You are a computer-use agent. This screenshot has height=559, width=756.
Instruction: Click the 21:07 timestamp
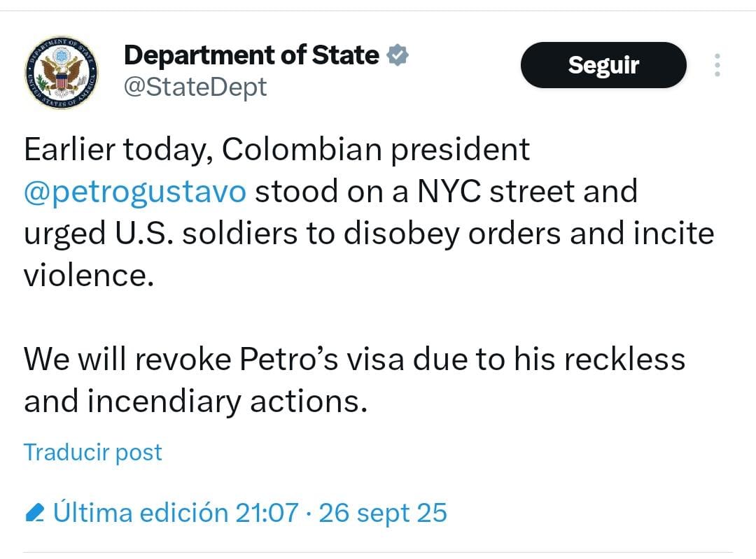pyautogui.click(x=267, y=513)
